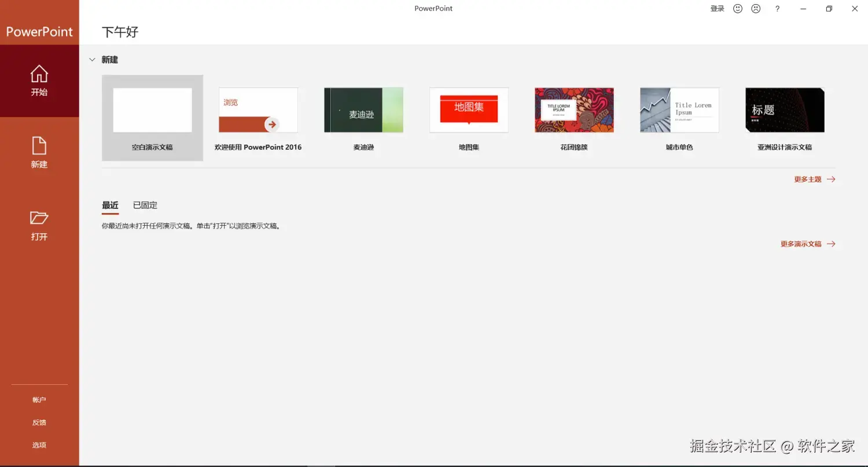Click the 花团锦簇 label under thumbnail
868x467 pixels.
[574, 148]
